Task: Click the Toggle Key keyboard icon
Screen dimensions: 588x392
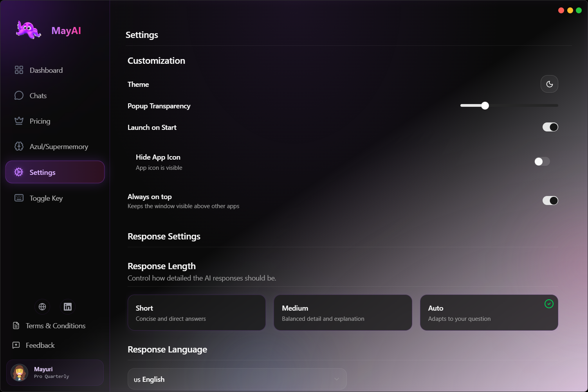Action: [19, 198]
